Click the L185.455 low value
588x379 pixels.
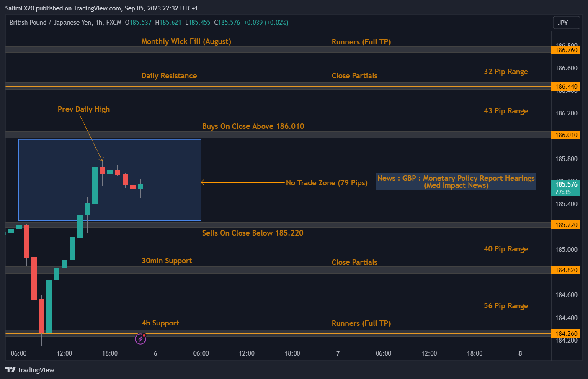(x=198, y=23)
